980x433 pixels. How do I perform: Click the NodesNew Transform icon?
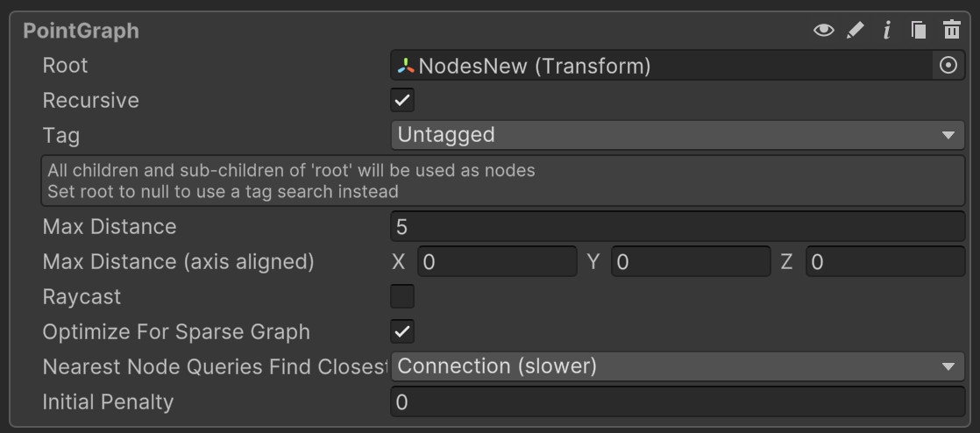(406, 66)
